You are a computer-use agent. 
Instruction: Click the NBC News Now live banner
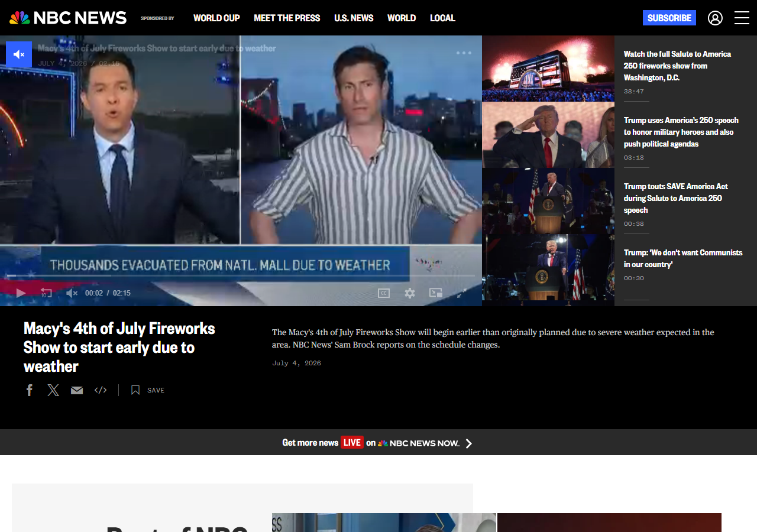tap(378, 442)
